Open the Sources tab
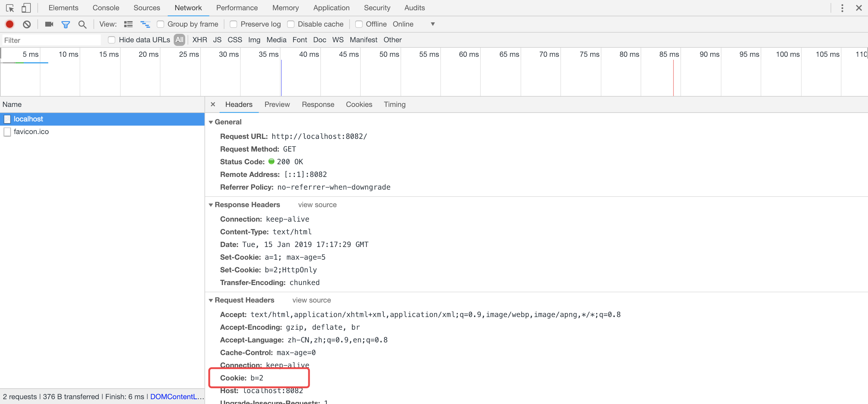The width and height of the screenshot is (868, 404). (147, 8)
